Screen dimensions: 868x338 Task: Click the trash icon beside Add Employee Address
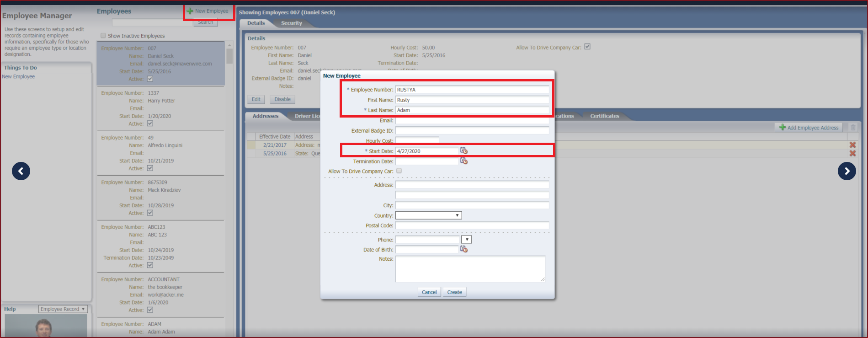[853, 128]
